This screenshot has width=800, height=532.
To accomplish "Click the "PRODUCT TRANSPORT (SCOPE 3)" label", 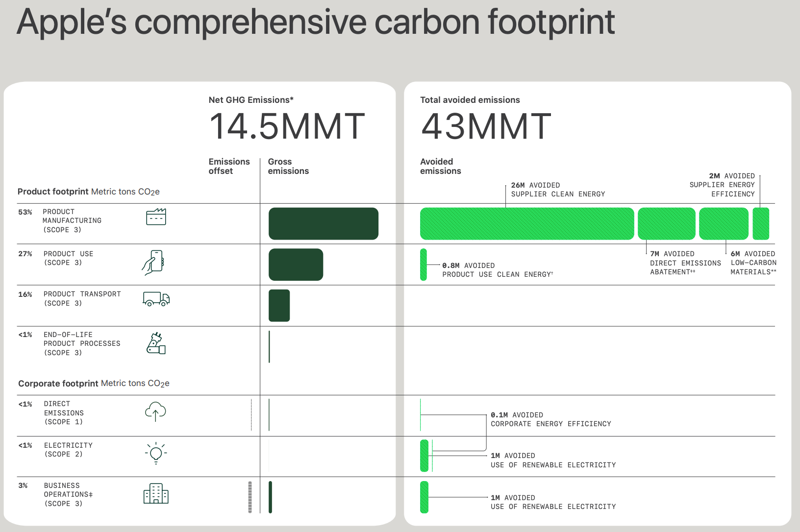I will click(x=82, y=299).
